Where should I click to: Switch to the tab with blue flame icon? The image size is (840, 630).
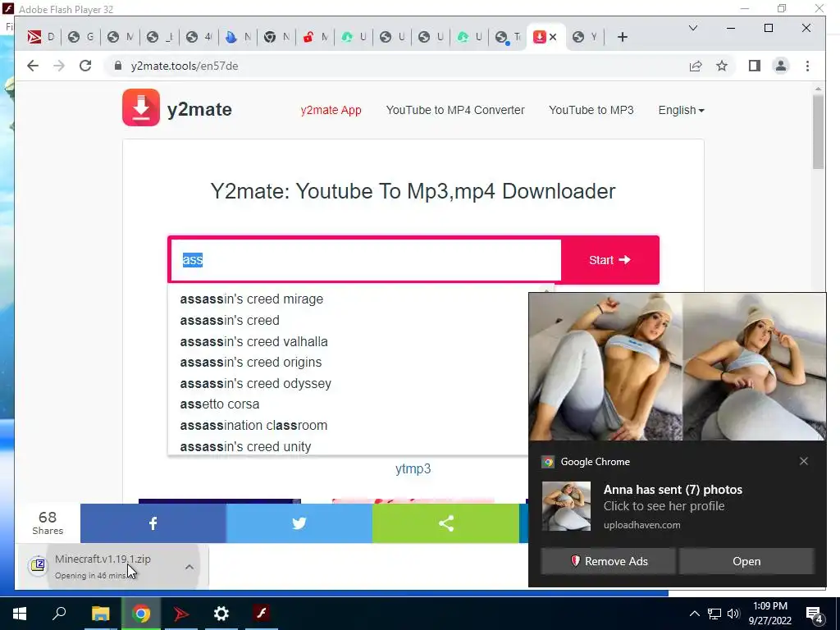pyautogui.click(x=238, y=37)
